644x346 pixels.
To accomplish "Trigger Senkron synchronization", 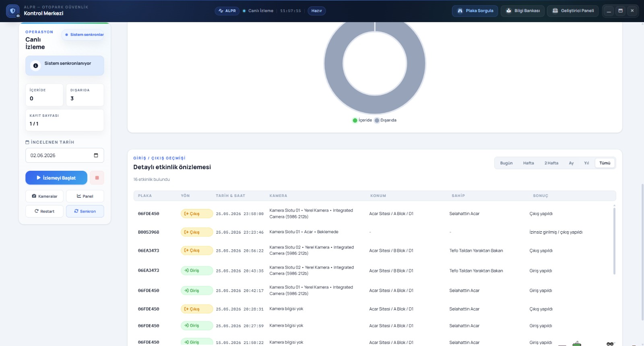I will point(85,211).
